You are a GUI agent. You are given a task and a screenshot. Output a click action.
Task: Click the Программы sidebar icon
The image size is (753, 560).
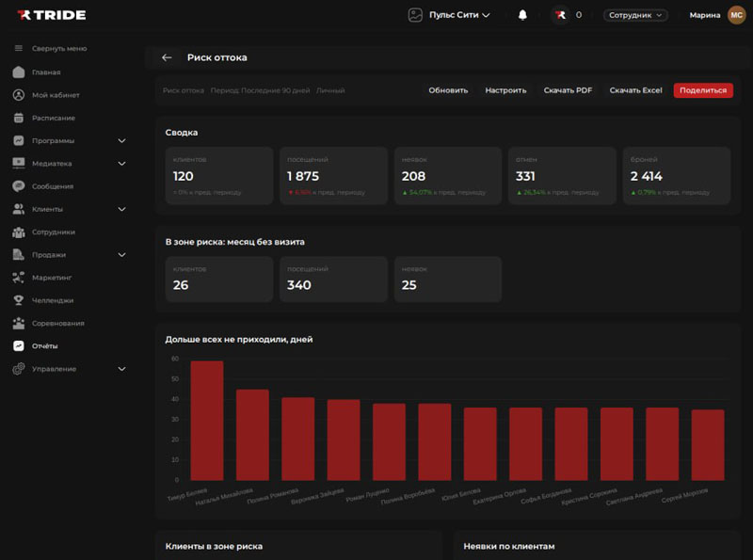pos(19,141)
